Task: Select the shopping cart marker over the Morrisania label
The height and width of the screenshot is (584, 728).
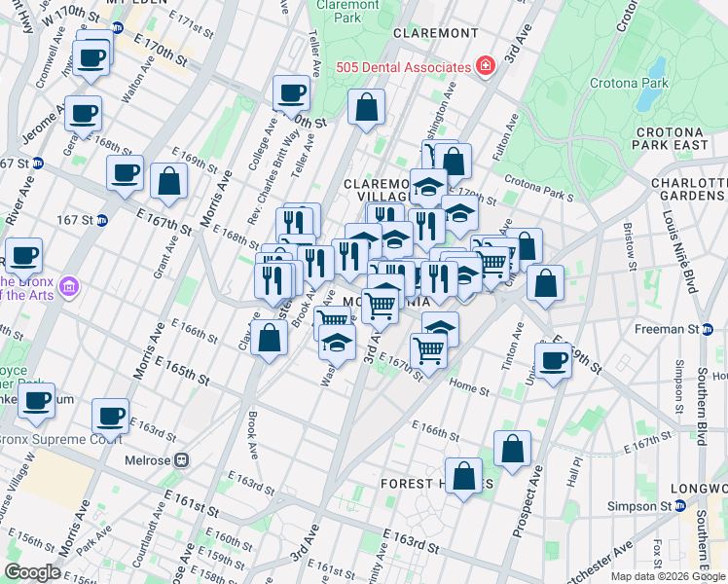Action: (380, 308)
